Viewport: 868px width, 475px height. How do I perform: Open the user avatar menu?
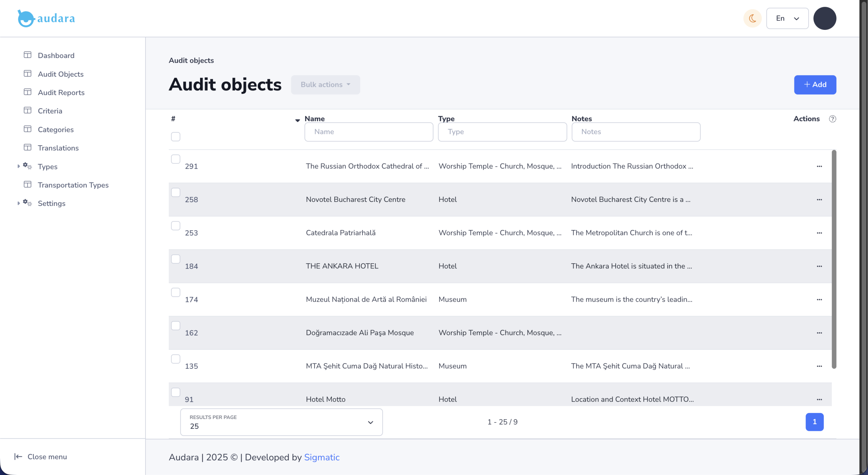click(825, 18)
